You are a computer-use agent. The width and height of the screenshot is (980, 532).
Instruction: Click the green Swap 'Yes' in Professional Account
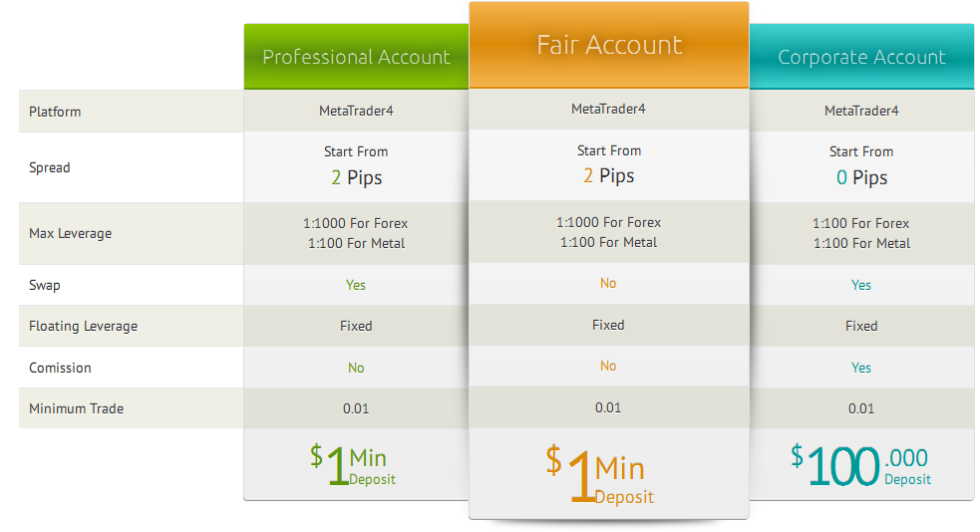(x=356, y=285)
